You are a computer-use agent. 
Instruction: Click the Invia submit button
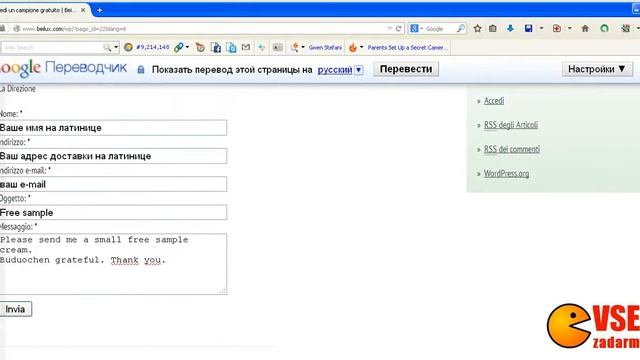click(x=15, y=309)
